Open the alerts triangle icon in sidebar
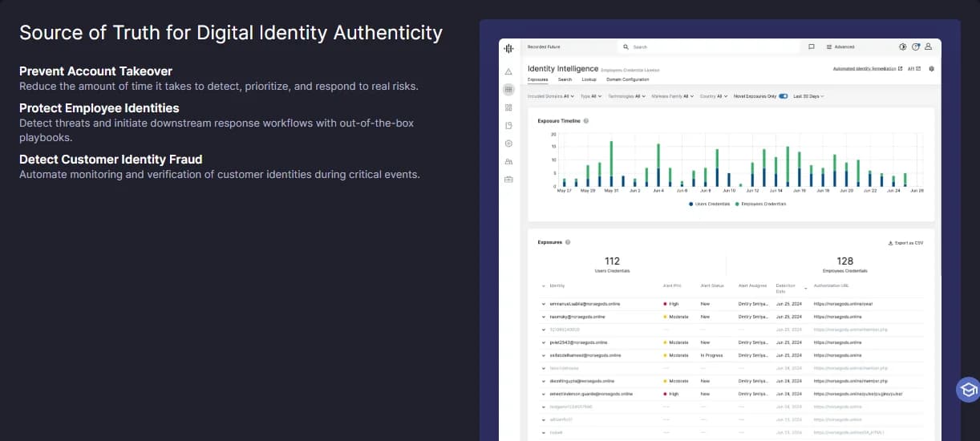This screenshot has height=441, width=980. [x=508, y=72]
